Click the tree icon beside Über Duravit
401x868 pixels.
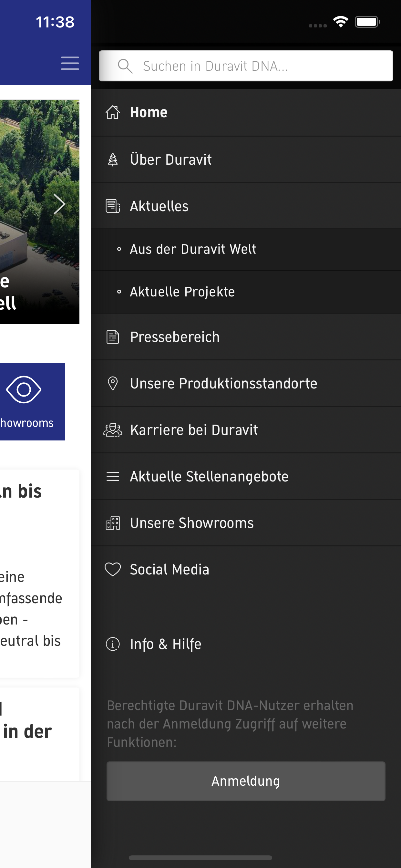(113, 160)
